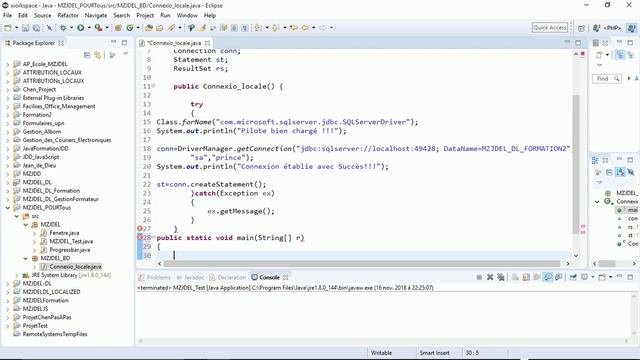Open the Debug button dropdown arrow

71,28
